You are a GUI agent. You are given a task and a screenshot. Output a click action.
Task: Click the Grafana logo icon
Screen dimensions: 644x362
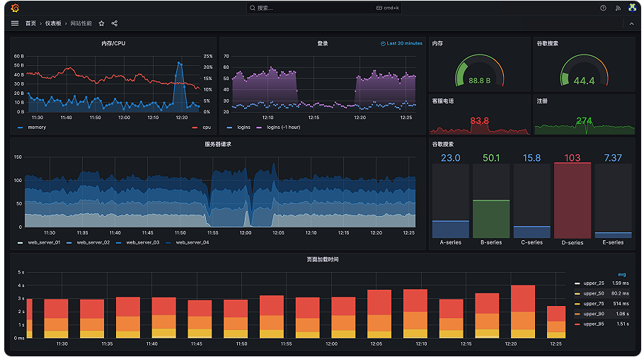point(15,8)
